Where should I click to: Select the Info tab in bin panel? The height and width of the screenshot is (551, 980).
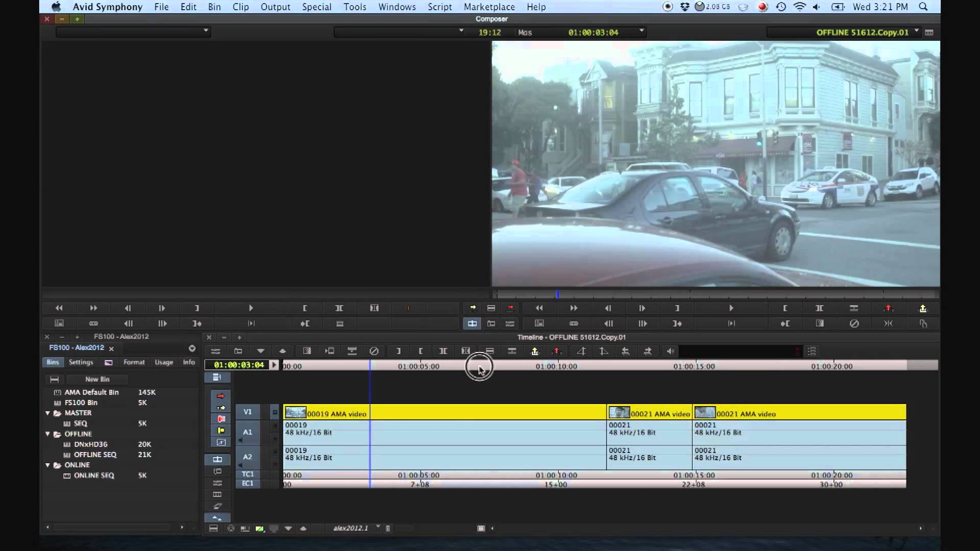[189, 362]
